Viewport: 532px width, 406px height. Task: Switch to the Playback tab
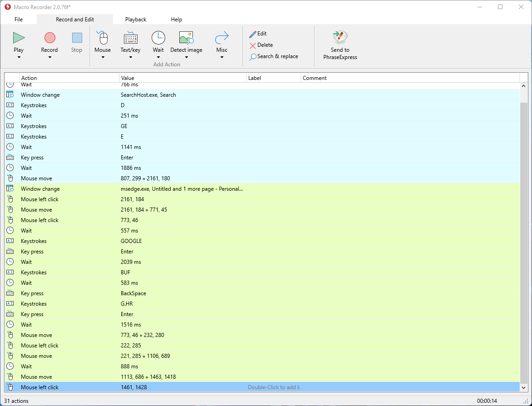pyautogui.click(x=136, y=20)
